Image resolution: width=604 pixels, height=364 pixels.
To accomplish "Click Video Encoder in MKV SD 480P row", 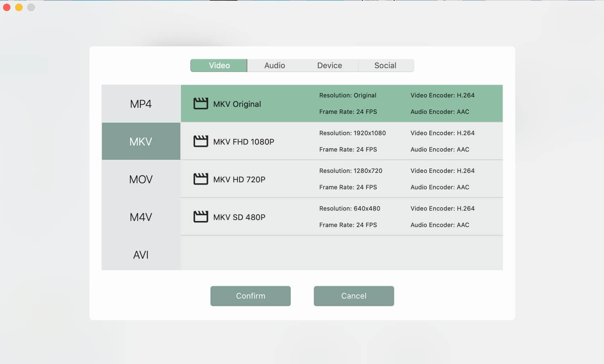I will (x=443, y=209).
